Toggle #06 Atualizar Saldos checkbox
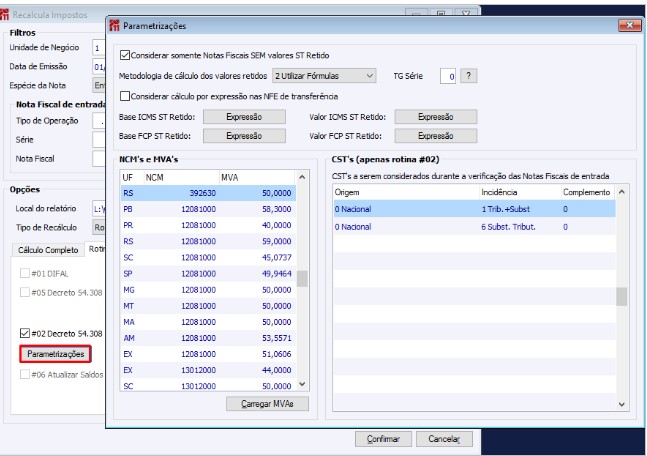The width and height of the screenshot is (647, 456). tap(25, 374)
